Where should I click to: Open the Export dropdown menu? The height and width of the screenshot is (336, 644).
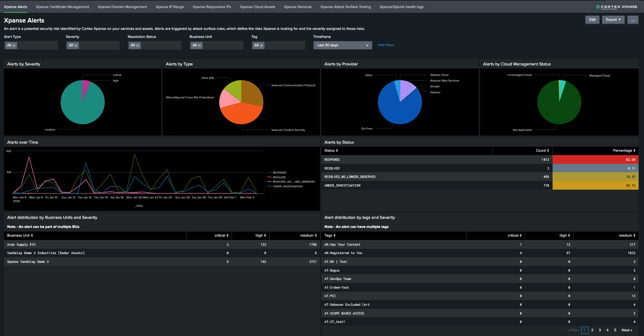pos(613,20)
